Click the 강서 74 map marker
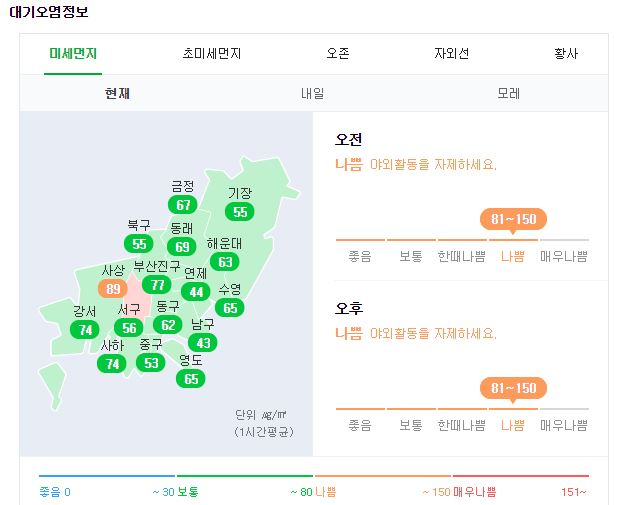 85,330
